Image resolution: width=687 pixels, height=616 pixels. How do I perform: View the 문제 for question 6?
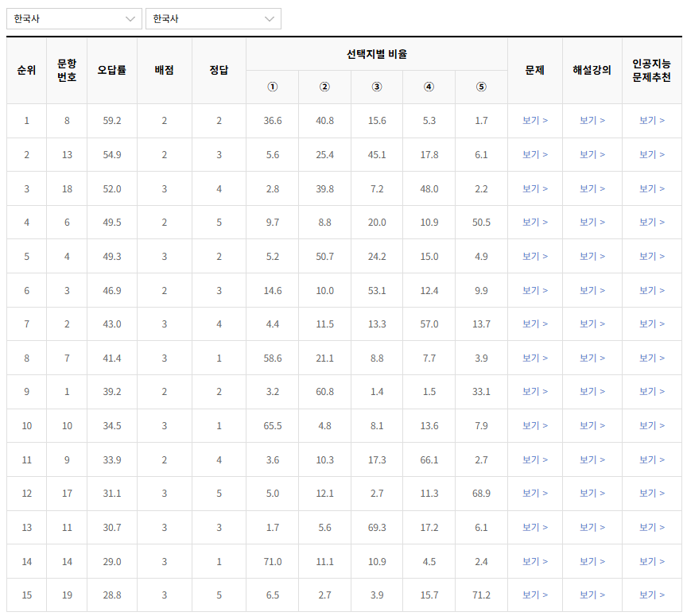(x=534, y=221)
